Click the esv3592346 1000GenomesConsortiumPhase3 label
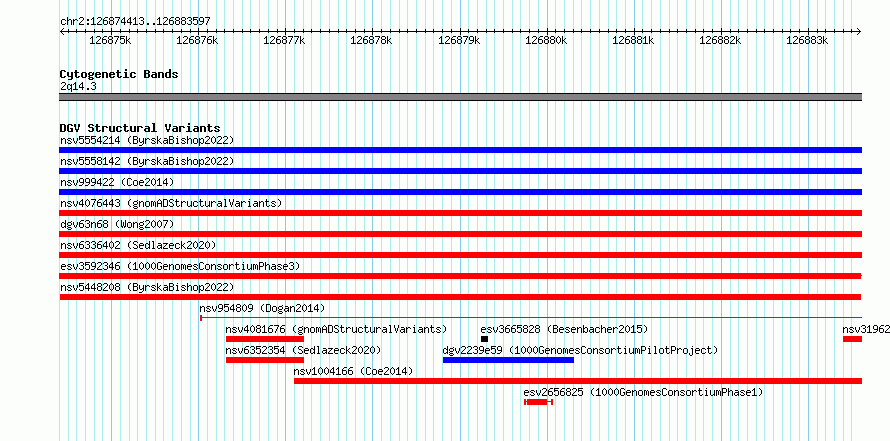This screenshot has height=441, width=890. tap(180, 266)
